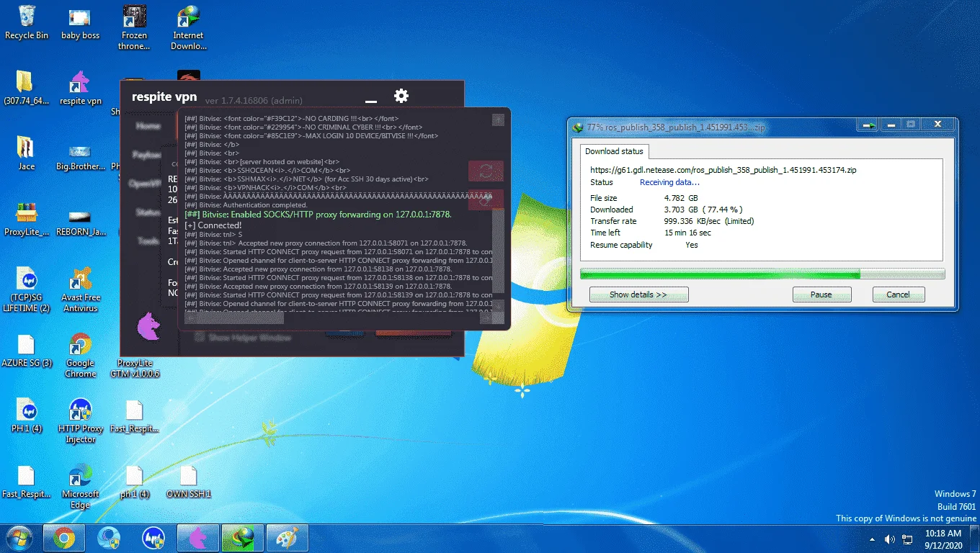Pause the ros_publish download
This screenshot has width=980, height=553.
click(x=821, y=295)
